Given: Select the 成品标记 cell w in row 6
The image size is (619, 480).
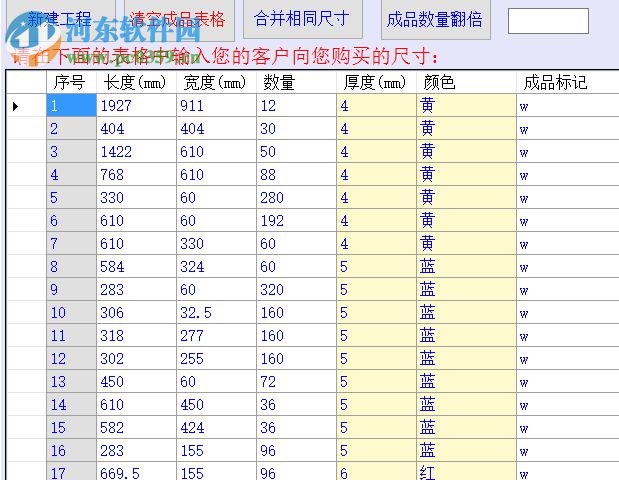Looking at the screenshot, I should point(568,221).
